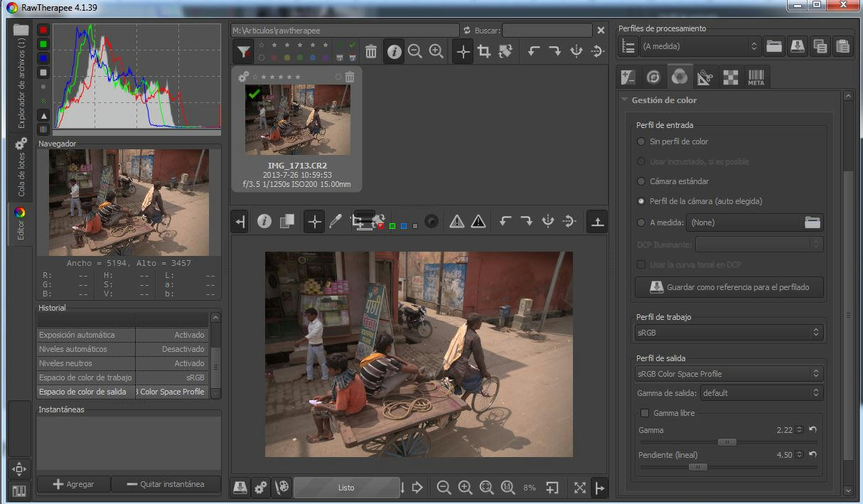Toggle the before/after view icon
The height and width of the screenshot is (504, 863).
point(286,222)
